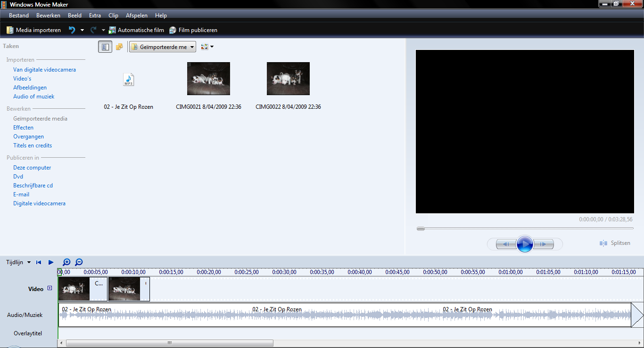Select the MP3 file icon Je Zit Op Rozen
The image size is (644, 348).
(x=129, y=79)
